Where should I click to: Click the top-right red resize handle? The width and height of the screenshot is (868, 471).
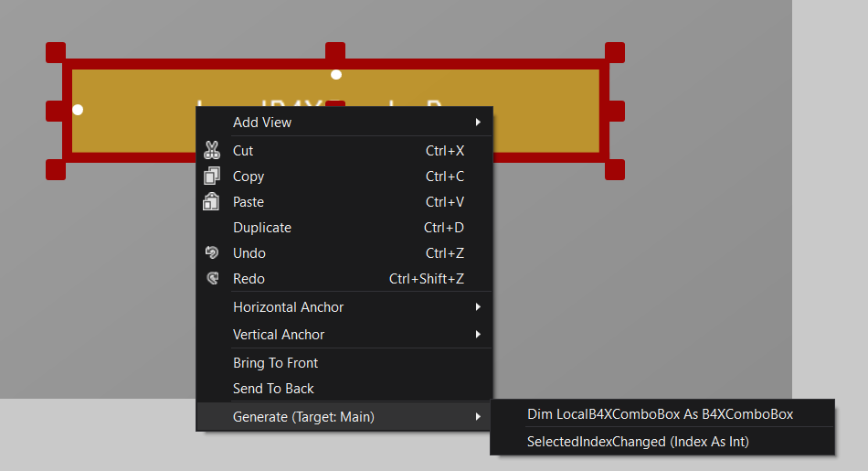point(615,52)
